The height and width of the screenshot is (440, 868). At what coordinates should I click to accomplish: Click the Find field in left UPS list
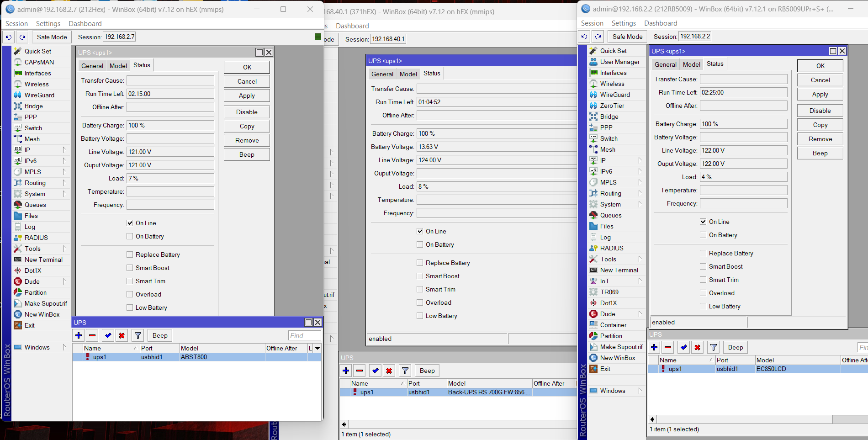pyautogui.click(x=304, y=336)
